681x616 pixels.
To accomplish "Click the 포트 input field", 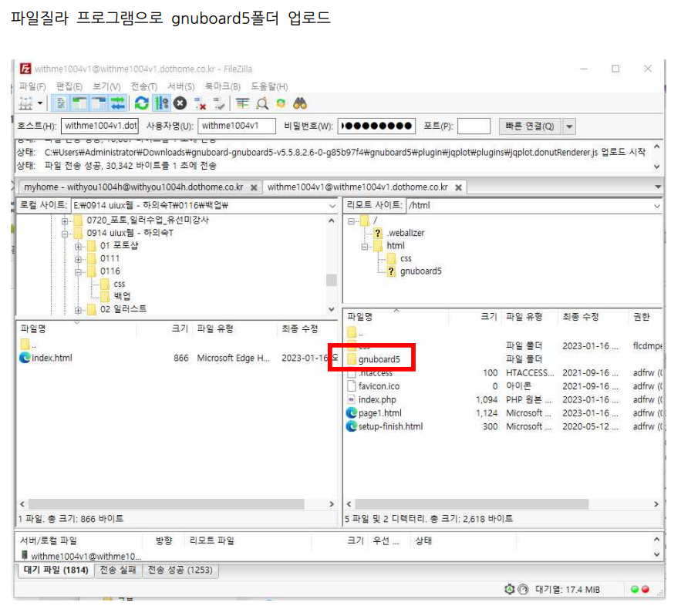I will point(474,126).
